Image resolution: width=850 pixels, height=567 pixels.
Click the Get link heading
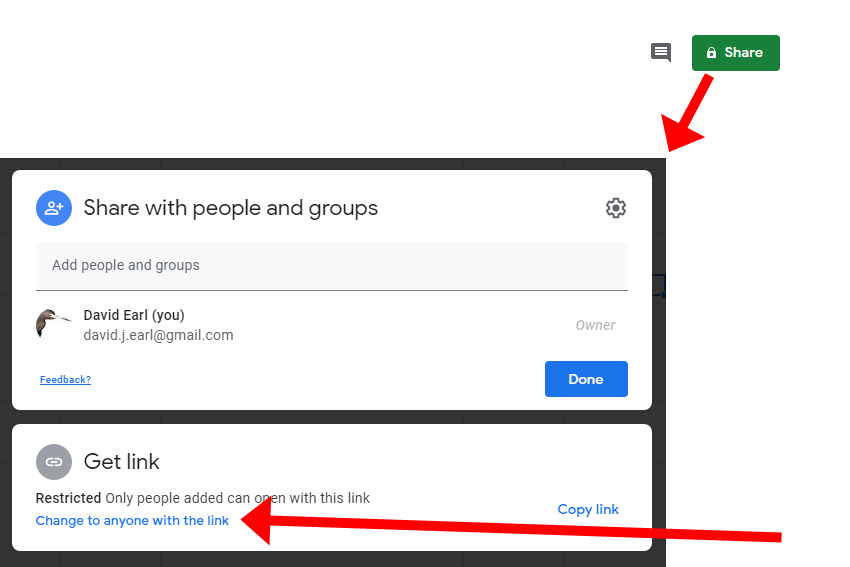(121, 462)
